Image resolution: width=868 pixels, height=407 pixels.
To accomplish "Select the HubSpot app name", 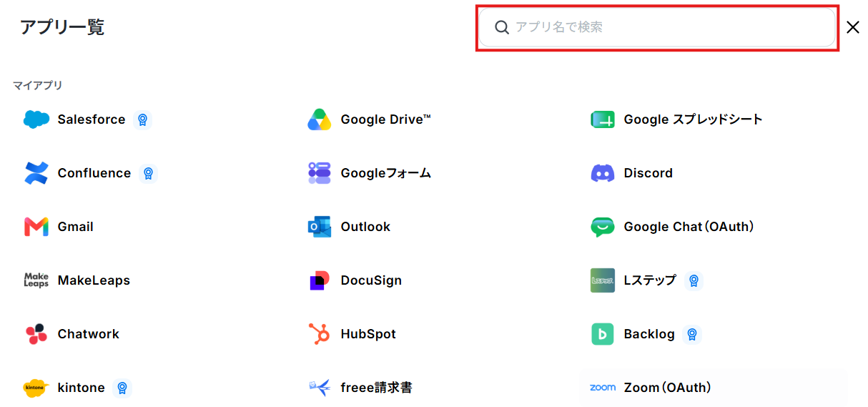I will (x=368, y=334).
